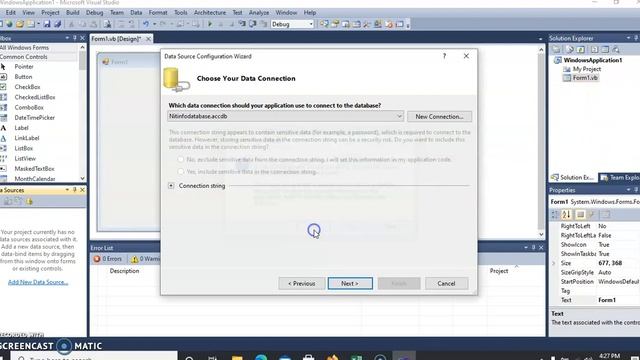Click the Save toolbar icon

point(47,24)
